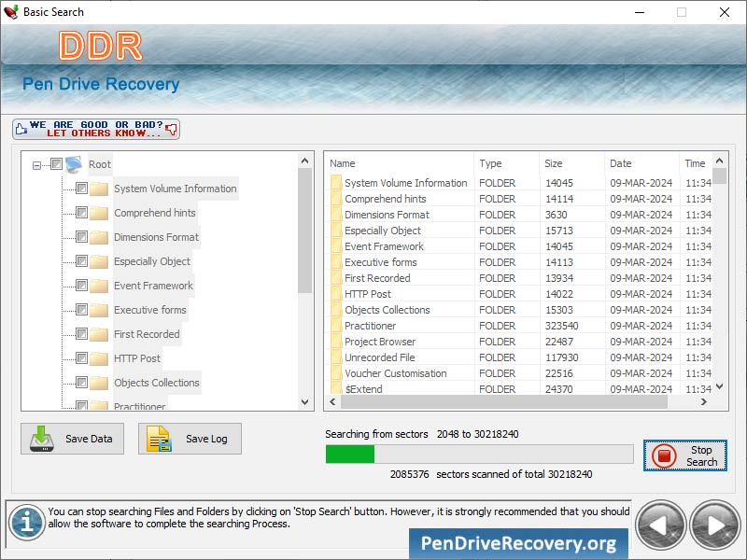Click the Save Data disk icon
The height and width of the screenshot is (560, 747).
[44, 439]
